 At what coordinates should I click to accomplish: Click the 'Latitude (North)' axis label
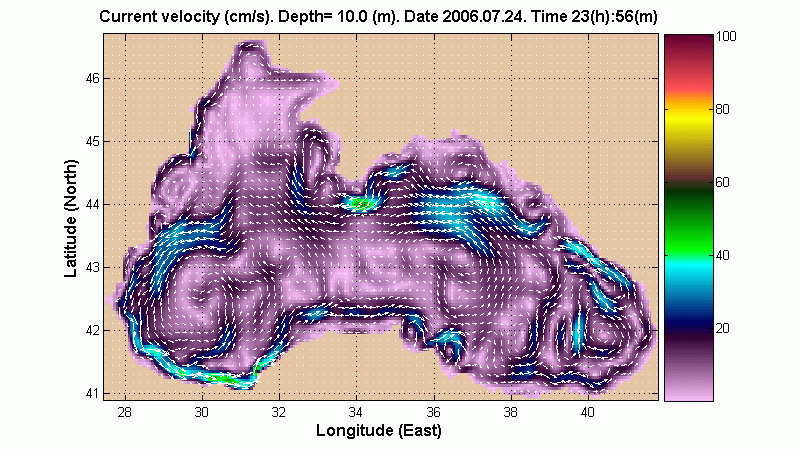(x=71, y=218)
